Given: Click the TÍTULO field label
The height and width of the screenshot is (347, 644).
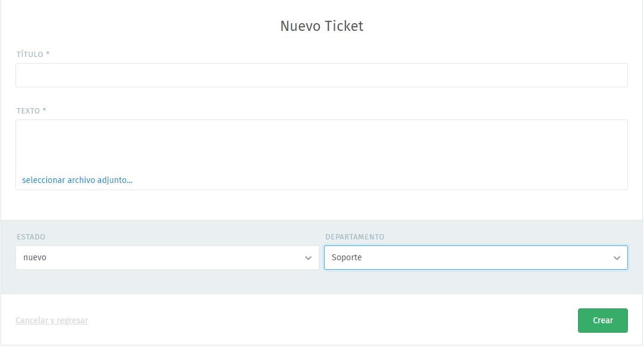Looking at the screenshot, I should pos(30,54).
